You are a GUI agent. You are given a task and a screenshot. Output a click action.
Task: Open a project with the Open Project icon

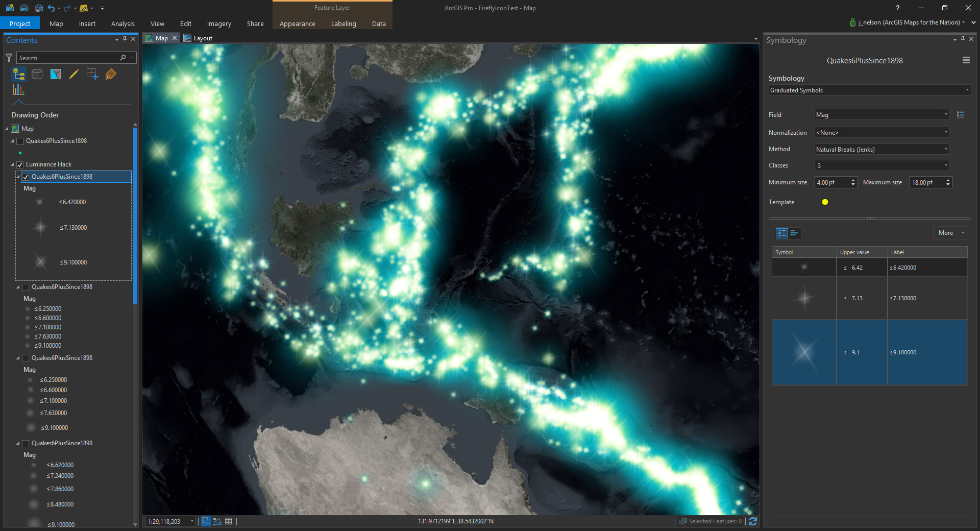[24, 8]
